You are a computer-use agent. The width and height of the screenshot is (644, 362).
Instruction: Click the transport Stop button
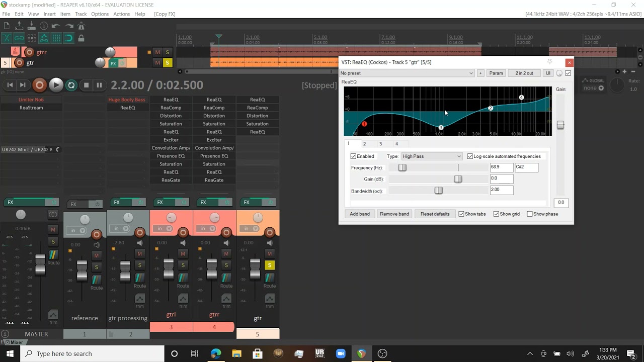pyautogui.click(x=86, y=85)
